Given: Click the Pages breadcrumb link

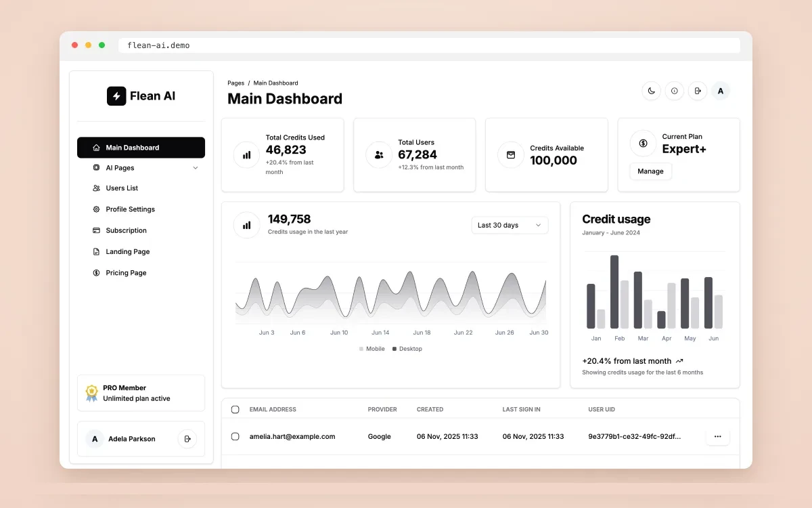Looking at the screenshot, I should click(x=236, y=83).
